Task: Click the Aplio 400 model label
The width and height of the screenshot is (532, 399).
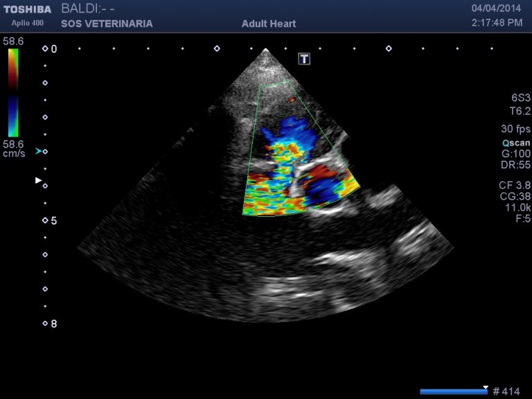Action: [x=28, y=23]
